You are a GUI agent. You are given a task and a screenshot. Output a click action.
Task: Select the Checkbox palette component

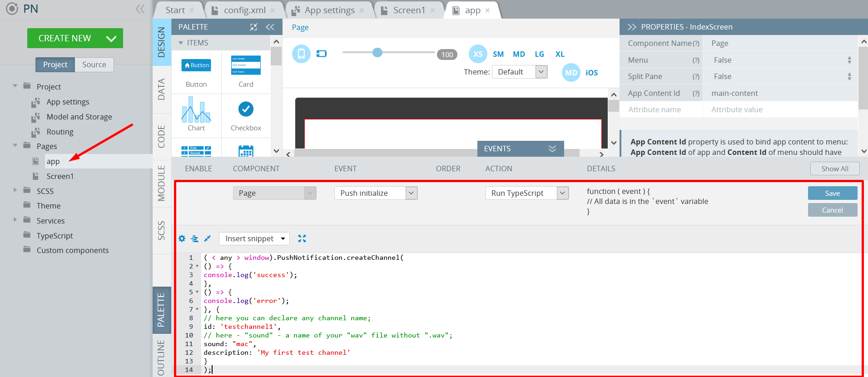click(246, 115)
